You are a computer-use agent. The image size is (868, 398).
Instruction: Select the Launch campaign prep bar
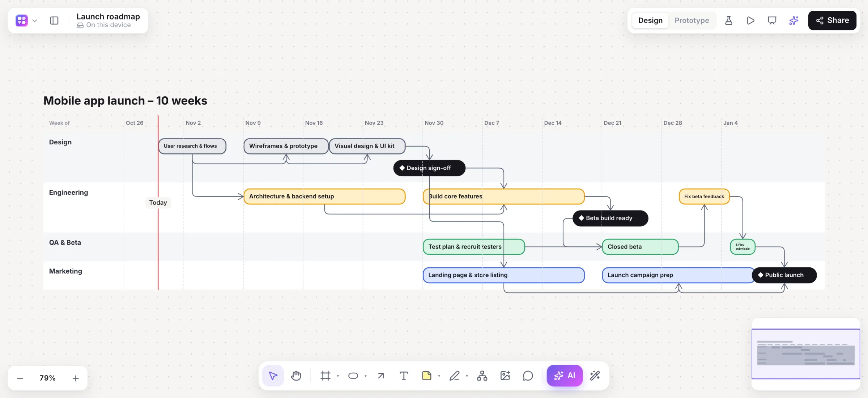point(678,275)
